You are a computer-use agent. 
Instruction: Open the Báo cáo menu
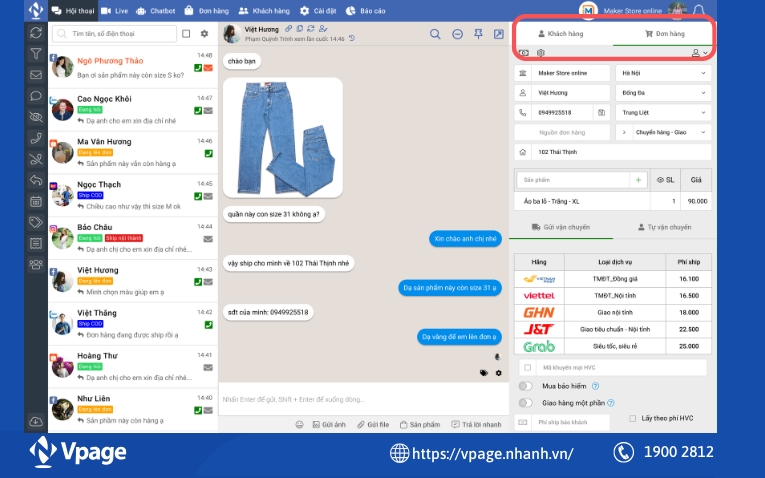(x=366, y=11)
